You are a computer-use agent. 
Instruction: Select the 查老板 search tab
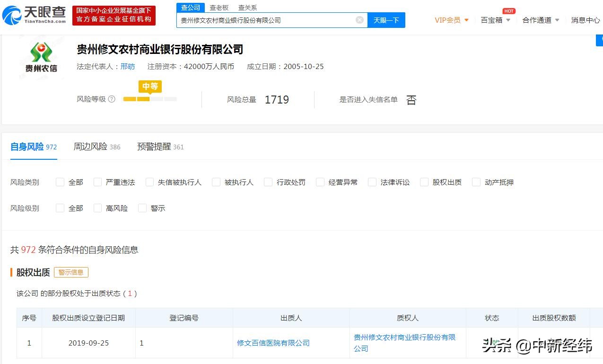coord(219,8)
